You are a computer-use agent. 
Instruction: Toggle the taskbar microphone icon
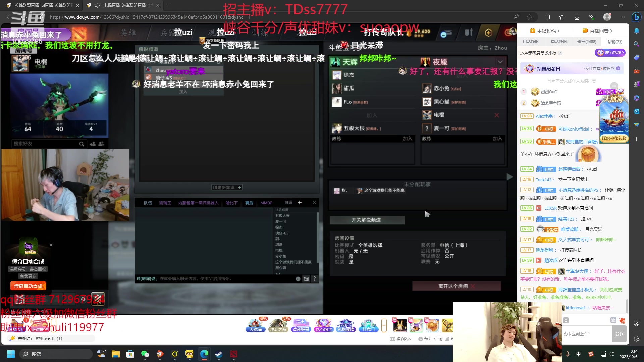coord(567,354)
